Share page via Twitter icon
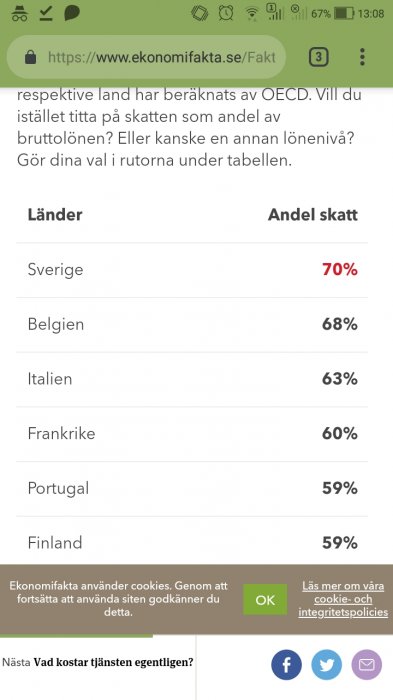This screenshot has height=700, width=393. click(x=326, y=665)
